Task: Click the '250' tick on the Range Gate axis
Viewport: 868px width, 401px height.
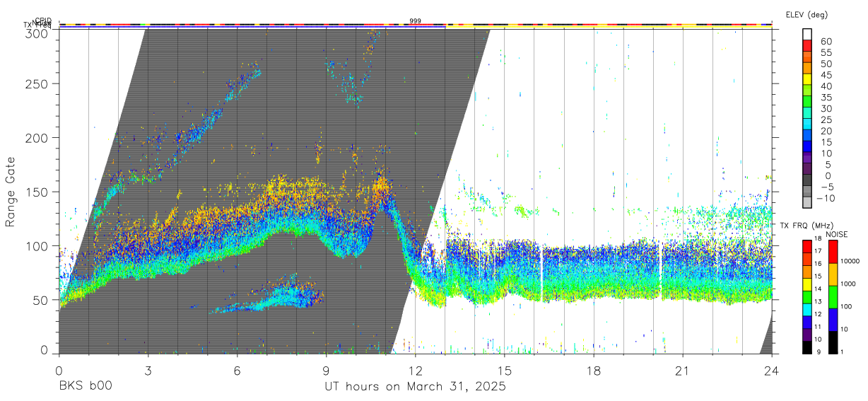Action: [35, 83]
